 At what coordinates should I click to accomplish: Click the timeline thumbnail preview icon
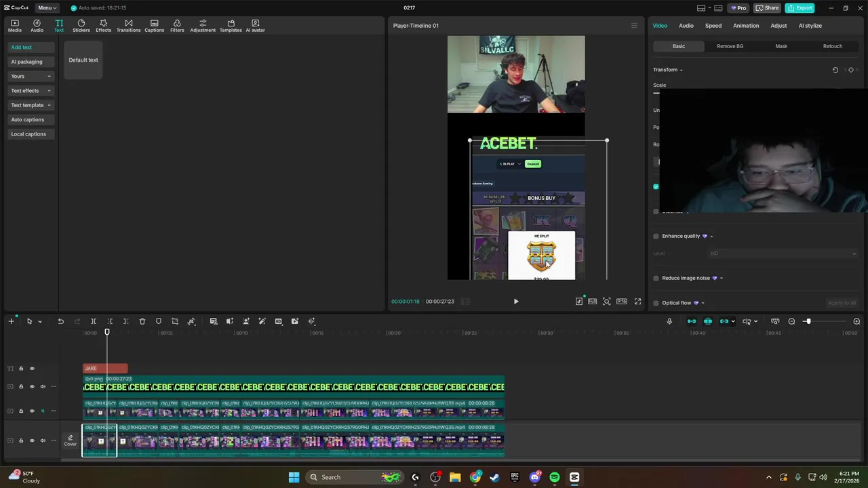tap(775, 321)
